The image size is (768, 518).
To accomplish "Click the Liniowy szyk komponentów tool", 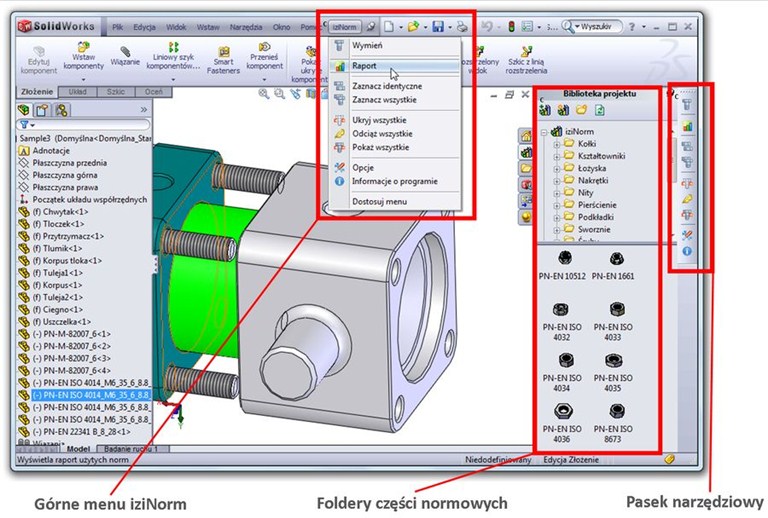I will pos(173,56).
